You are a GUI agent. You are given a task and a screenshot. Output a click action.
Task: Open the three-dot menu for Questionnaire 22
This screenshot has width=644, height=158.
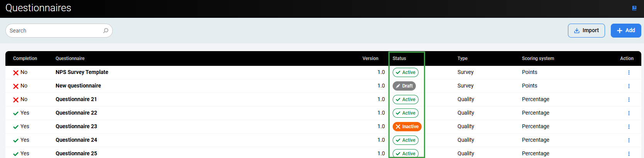coord(629,113)
